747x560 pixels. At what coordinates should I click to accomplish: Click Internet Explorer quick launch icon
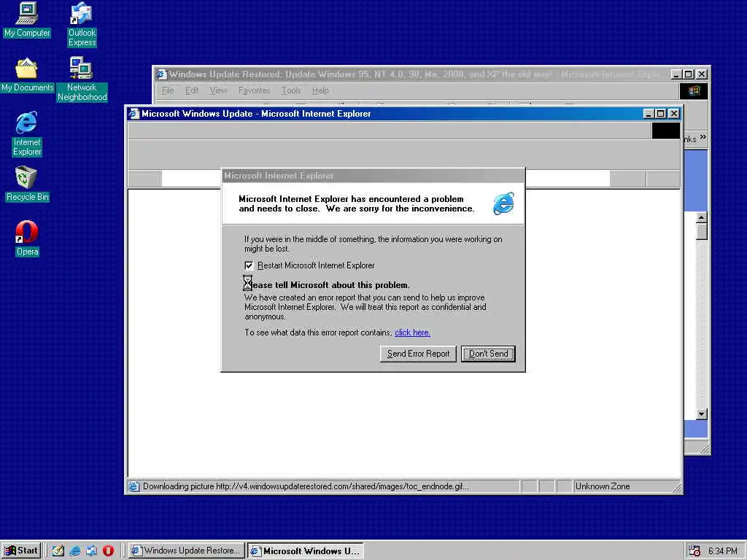[75, 551]
